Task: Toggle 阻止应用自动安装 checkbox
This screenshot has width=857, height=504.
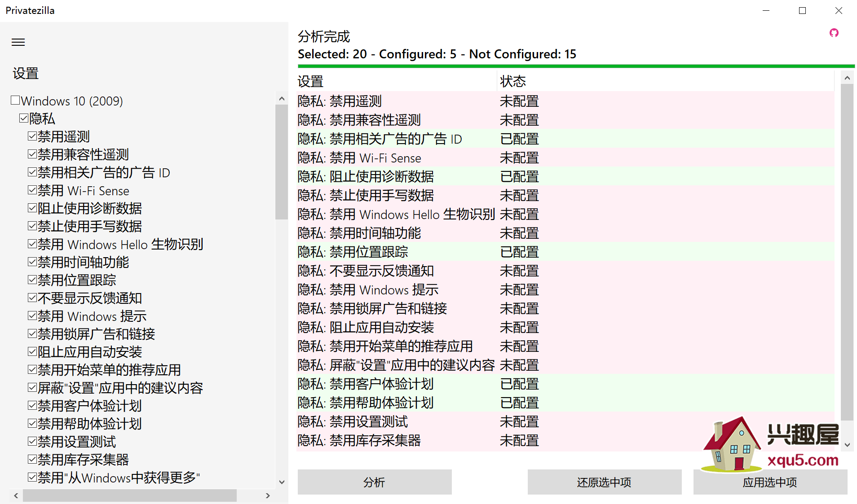Action: point(32,351)
